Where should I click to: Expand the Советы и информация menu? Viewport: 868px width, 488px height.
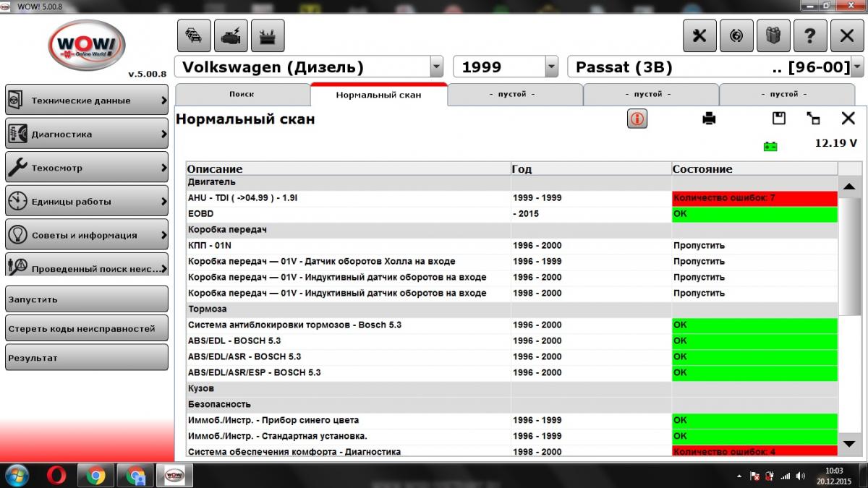pos(87,235)
